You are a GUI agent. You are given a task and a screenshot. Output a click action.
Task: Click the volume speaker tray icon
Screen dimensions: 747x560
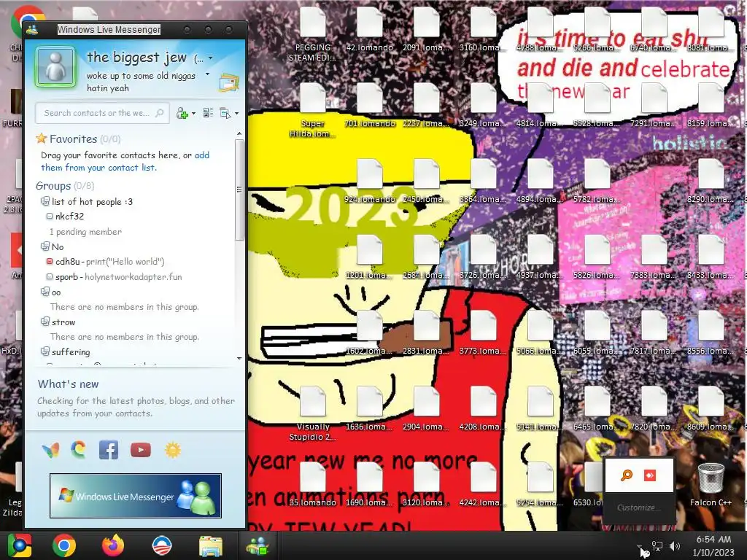675,546
